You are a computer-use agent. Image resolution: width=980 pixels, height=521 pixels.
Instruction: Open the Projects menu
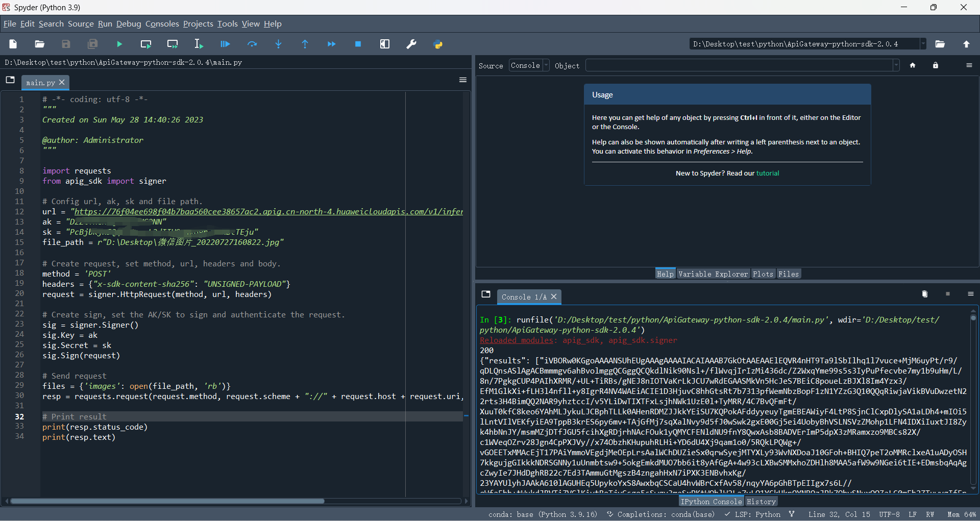(x=198, y=24)
